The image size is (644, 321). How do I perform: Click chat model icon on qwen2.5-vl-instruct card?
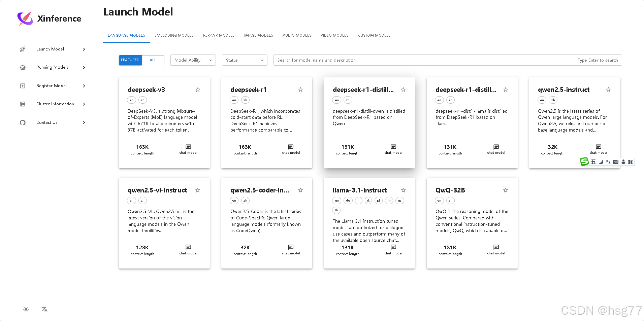pyautogui.click(x=188, y=247)
